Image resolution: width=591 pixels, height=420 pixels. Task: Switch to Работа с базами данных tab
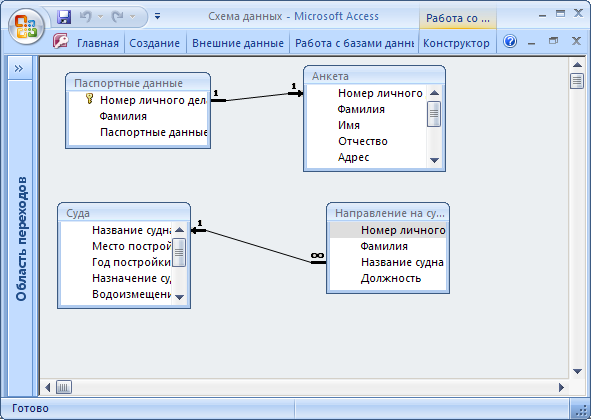coord(354,43)
